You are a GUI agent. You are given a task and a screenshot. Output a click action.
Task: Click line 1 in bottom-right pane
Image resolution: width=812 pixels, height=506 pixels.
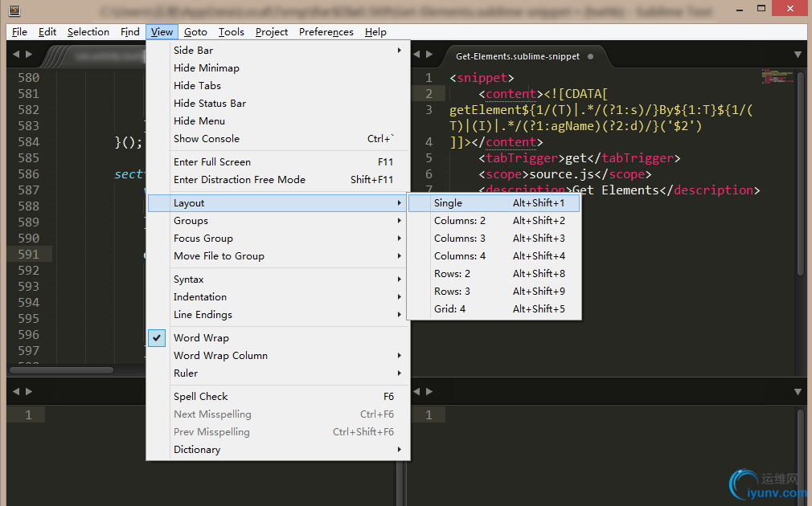429,414
